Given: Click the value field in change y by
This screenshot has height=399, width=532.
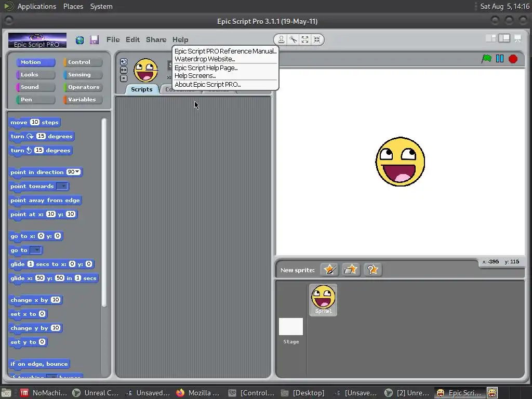Looking at the screenshot, I should coord(56,328).
